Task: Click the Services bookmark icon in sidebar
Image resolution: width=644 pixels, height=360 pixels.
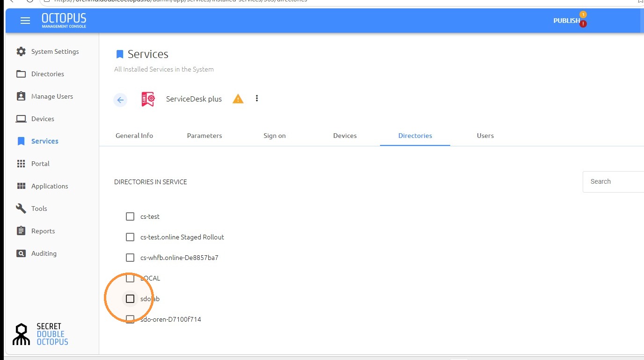Action: (21, 141)
